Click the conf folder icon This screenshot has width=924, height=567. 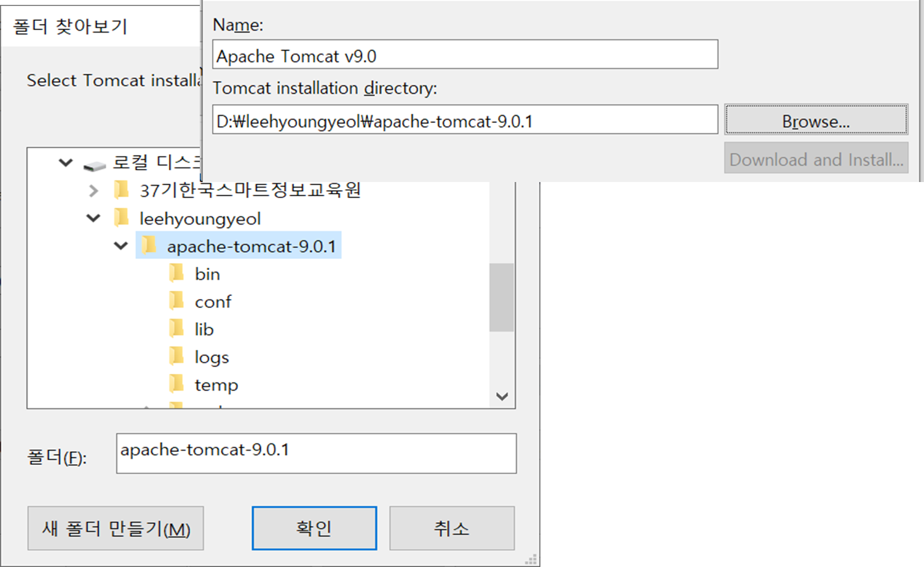[176, 300]
